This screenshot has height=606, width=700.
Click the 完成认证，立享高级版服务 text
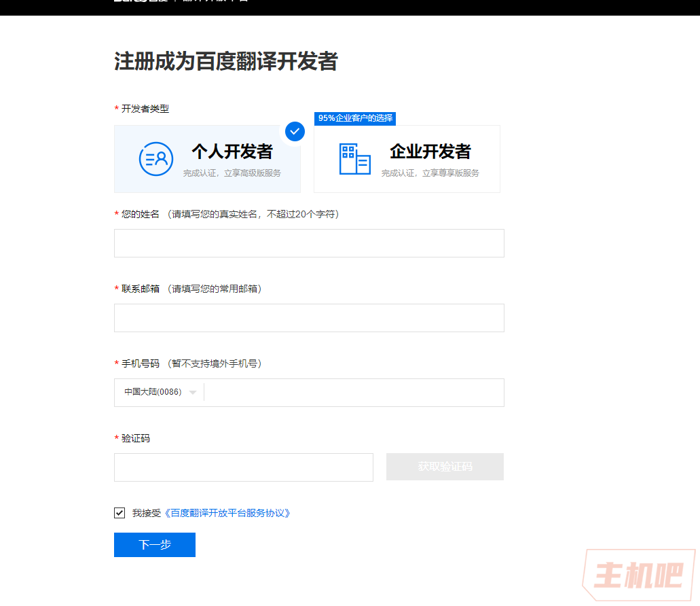pyautogui.click(x=232, y=173)
